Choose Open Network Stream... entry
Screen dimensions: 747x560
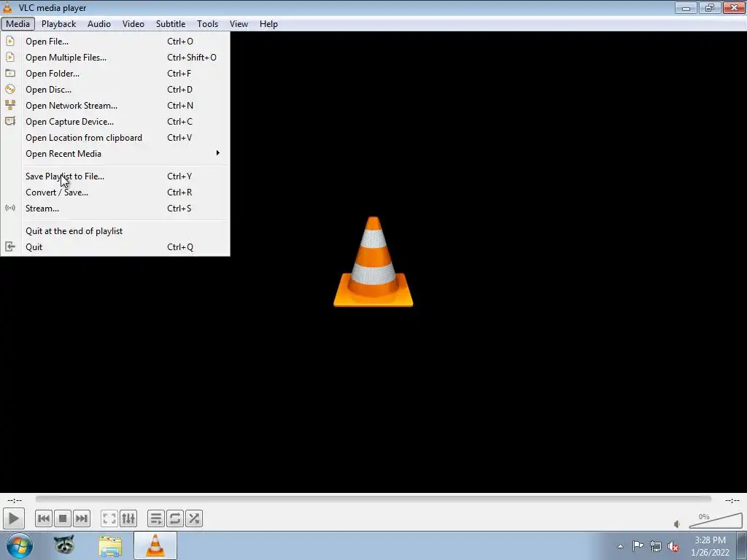point(115,105)
